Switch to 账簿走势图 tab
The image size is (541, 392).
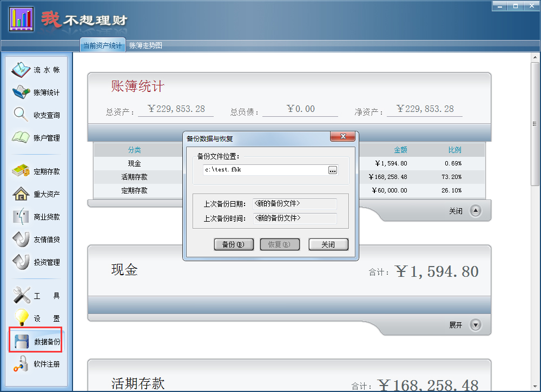(x=146, y=45)
